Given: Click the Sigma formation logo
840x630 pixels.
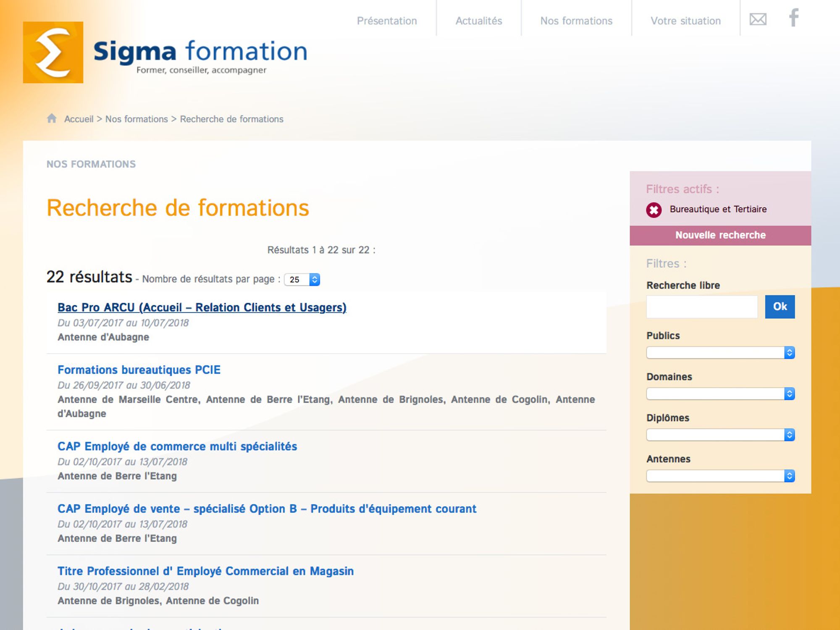Looking at the screenshot, I should point(165,53).
